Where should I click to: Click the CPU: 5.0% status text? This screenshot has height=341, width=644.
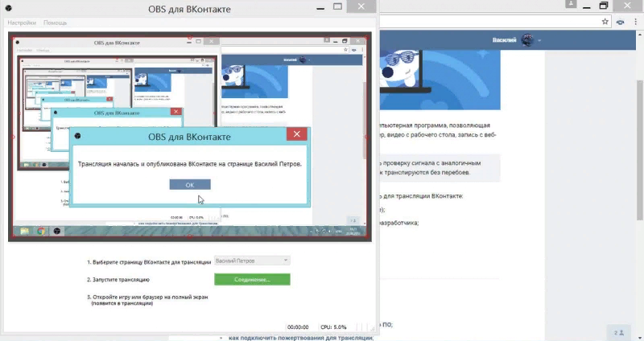333,327
